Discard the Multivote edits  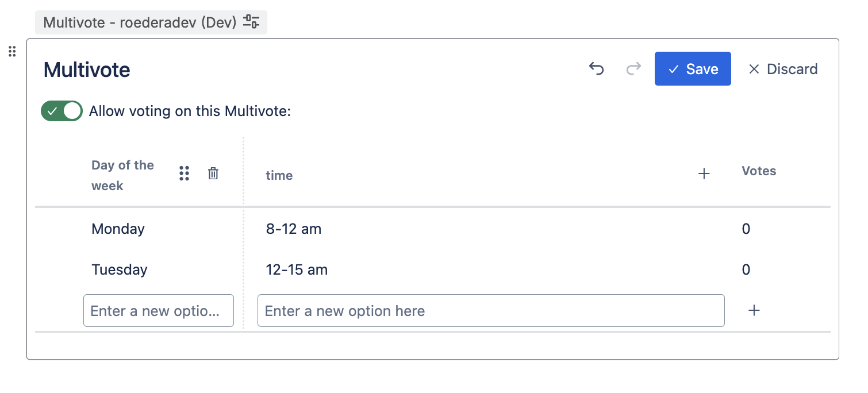point(783,69)
